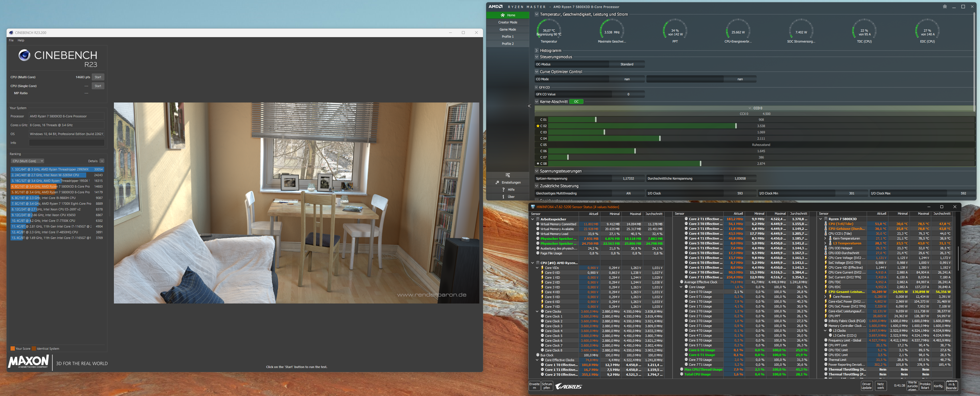Open Einstellungen settings icon in Ryzen Master

(x=497, y=183)
